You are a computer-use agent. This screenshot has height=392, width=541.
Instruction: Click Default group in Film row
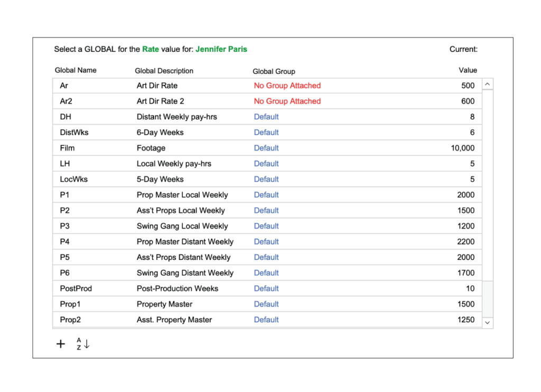(x=266, y=148)
